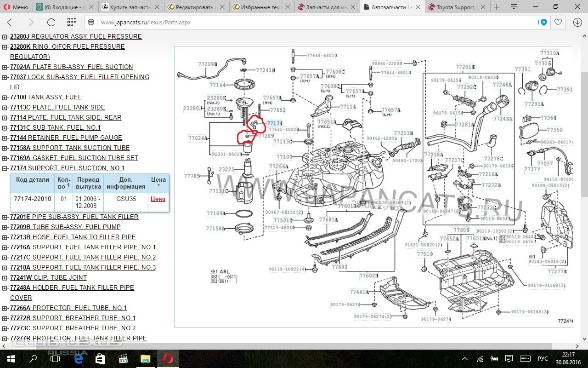
Task: Expand 77272B Support Breather Tube row
Action: [5, 318]
